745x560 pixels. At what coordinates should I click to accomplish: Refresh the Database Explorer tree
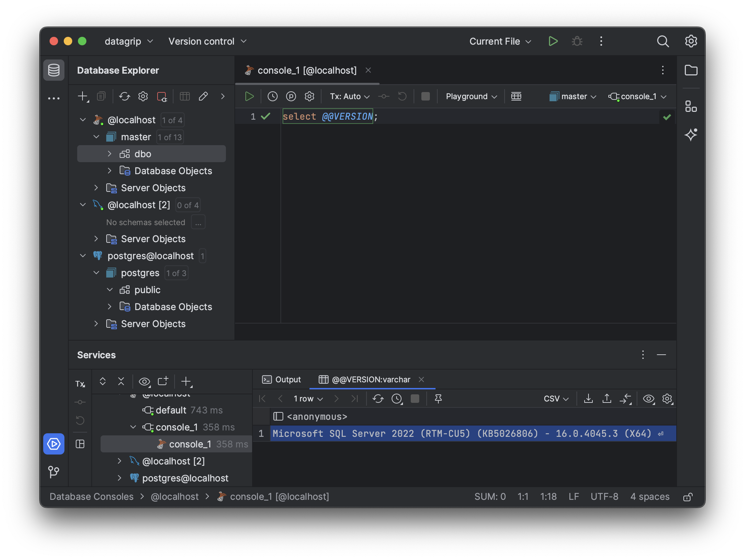coord(125,96)
